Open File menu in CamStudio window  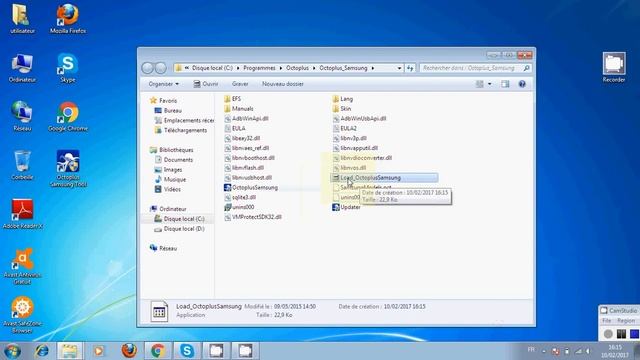coord(607,321)
